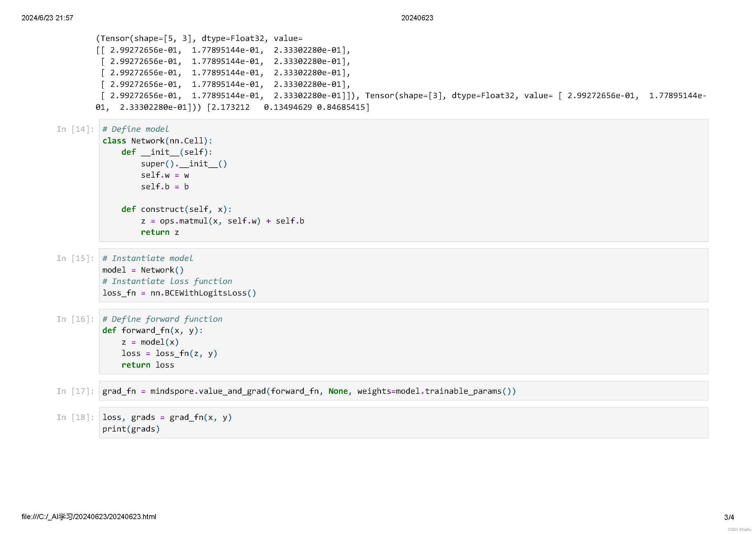Click the nn.BCEWithLogitsLoss() line
Viewport: 756px width, 534px height.
tap(179, 293)
